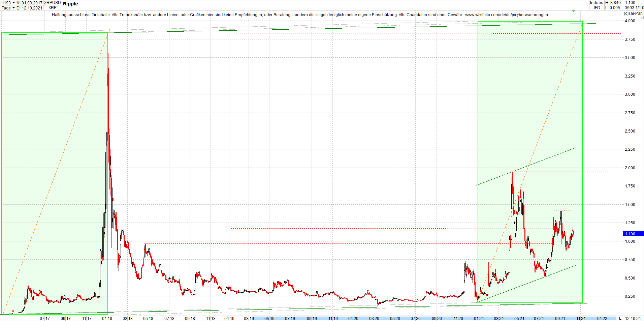
Task: Click the end date field "Di 12.10.2021"
Action: click(30, 8)
